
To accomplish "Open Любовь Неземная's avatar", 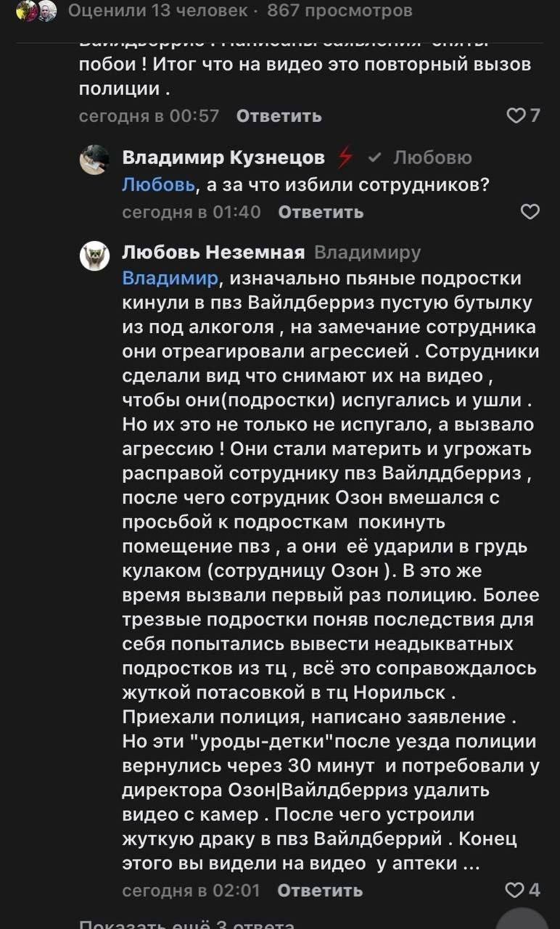I will 94,255.
